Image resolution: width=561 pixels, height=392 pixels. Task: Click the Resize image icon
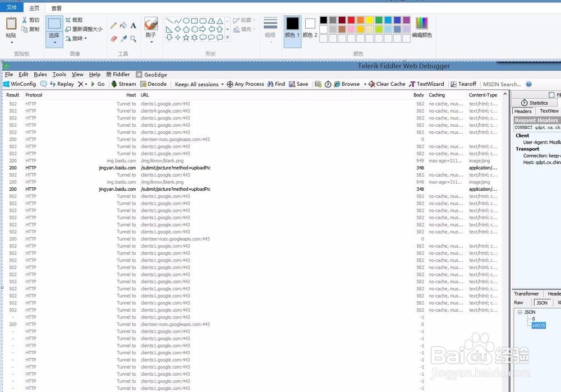[68, 29]
